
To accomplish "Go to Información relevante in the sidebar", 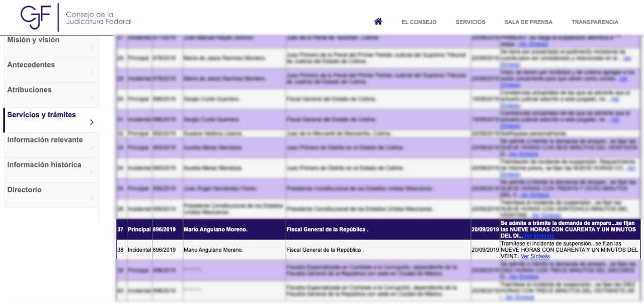I will click(45, 139).
